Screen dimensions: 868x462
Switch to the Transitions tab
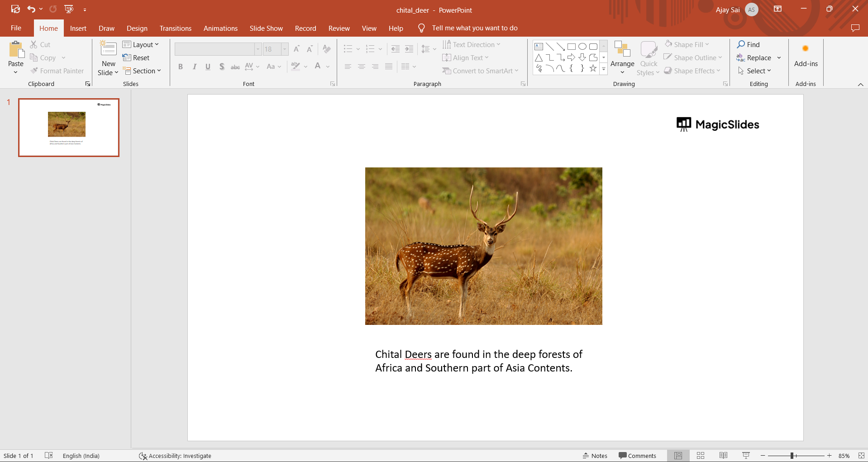click(175, 28)
